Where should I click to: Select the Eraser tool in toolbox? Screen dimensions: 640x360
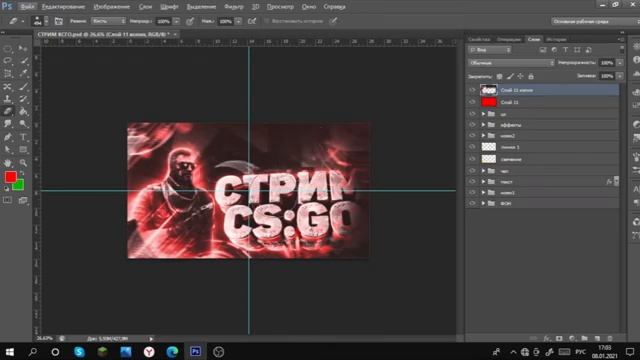point(7,111)
